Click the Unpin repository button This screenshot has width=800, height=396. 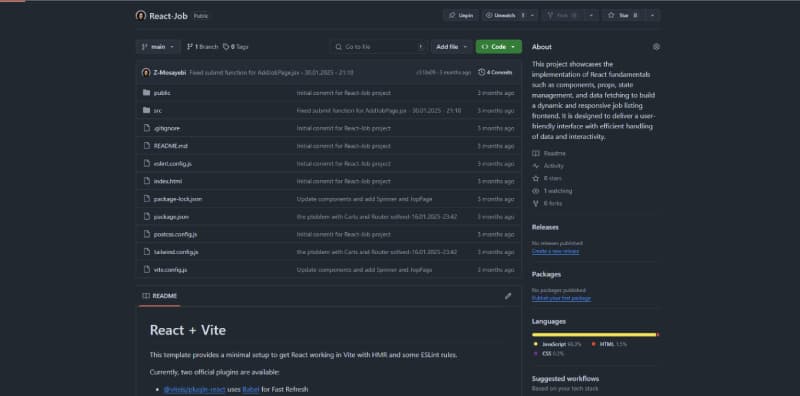pos(461,16)
